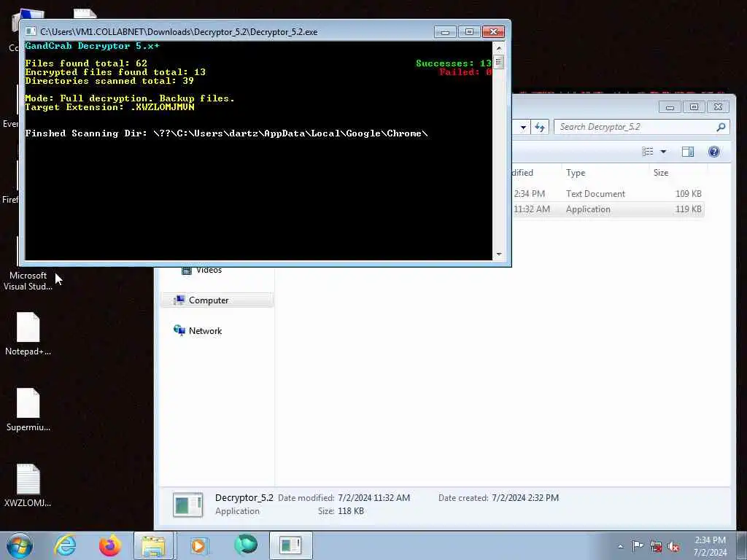Click the console window title bar path
The width and height of the screenshot is (747, 560).
coord(179,32)
